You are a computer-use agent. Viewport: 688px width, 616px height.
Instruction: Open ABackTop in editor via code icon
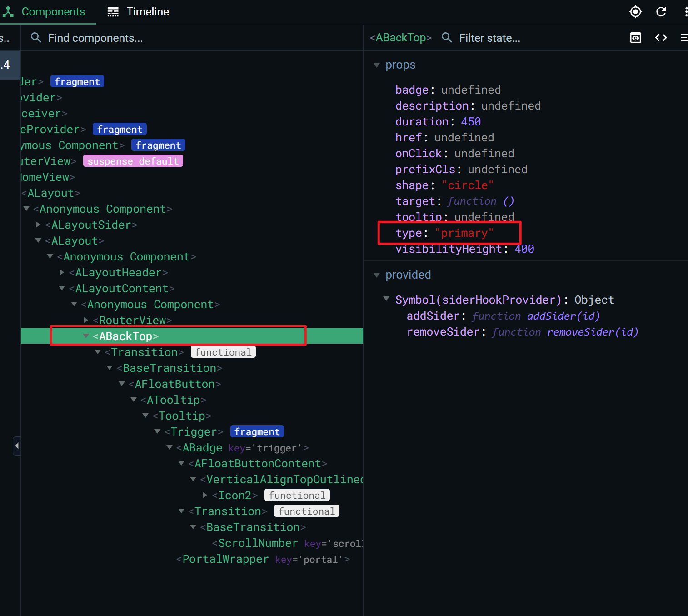(661, 38)
